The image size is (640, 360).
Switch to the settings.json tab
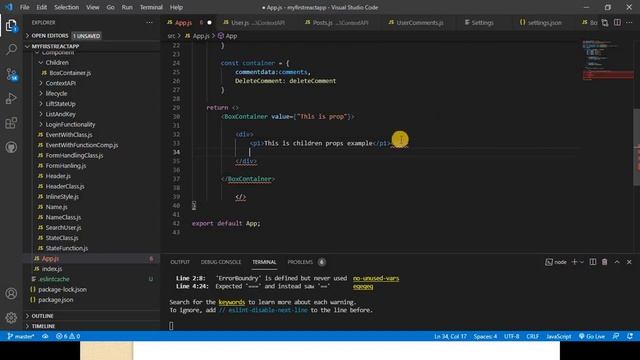540,23
